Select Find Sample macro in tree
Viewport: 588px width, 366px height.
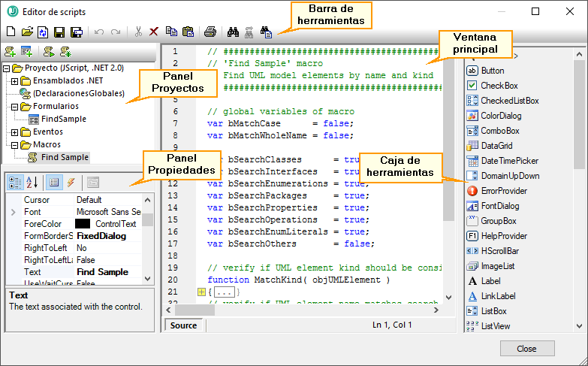(x=65, y=157)
